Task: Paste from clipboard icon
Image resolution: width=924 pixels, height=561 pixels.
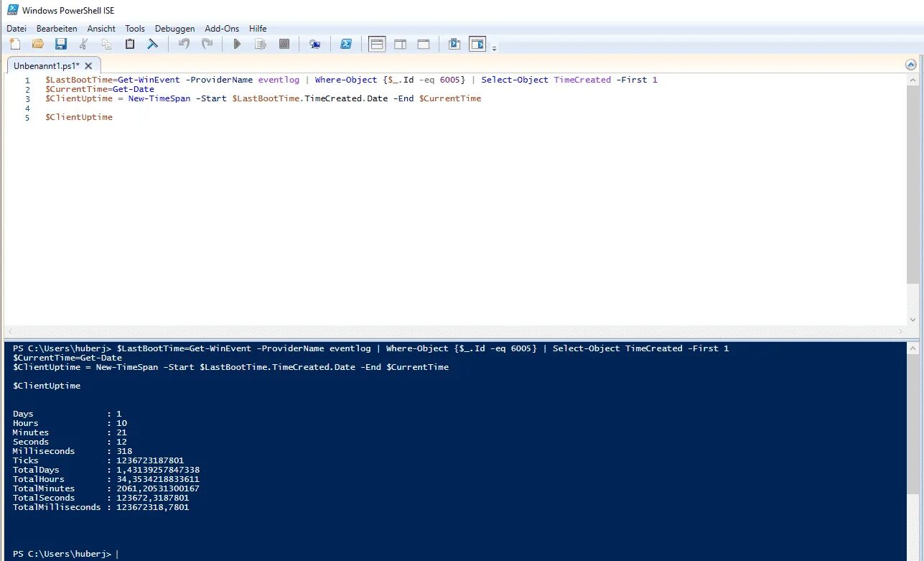Action: [129, 45]
